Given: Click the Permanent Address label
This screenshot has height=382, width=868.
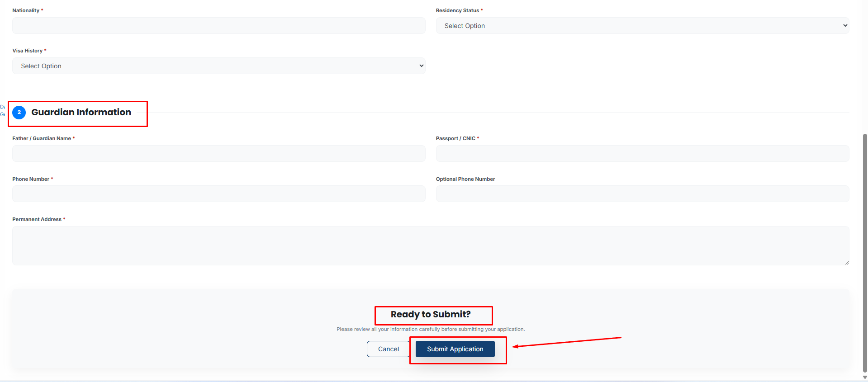Looking at the screenshot, I should pyautogui.click(x=37, y=219).
